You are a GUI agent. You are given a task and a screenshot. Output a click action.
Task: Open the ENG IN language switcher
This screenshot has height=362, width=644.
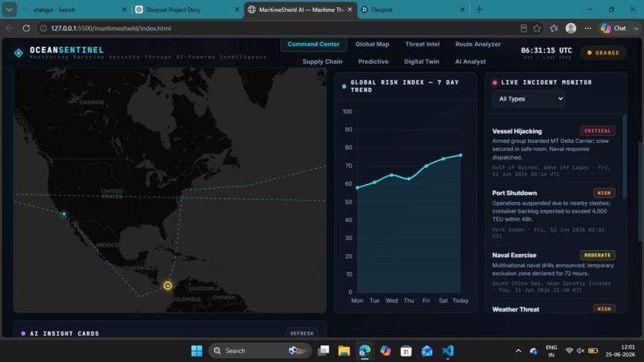coord(551,351)
